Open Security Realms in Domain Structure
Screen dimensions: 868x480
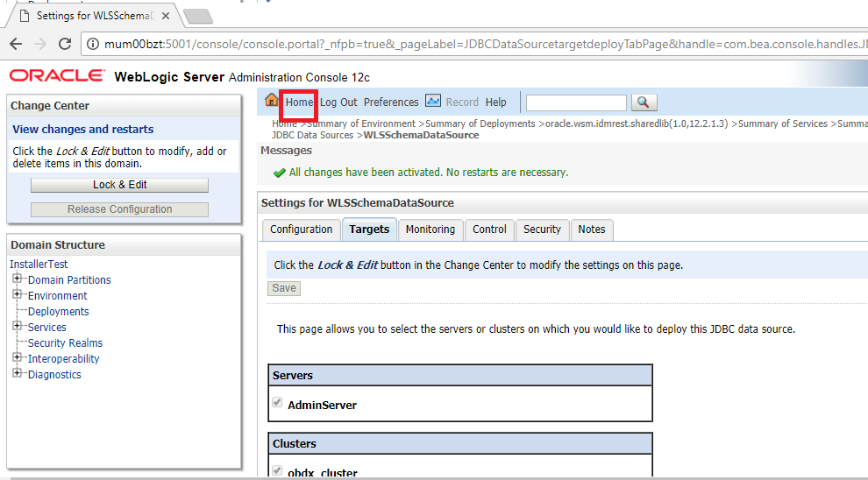click(x=66, y=342)
